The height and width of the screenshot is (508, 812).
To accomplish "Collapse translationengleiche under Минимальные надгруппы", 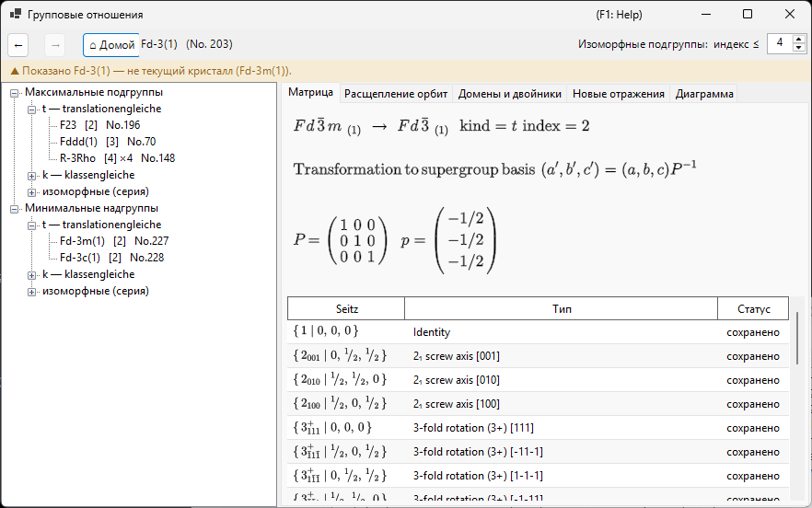I will (x=31, y=225).
